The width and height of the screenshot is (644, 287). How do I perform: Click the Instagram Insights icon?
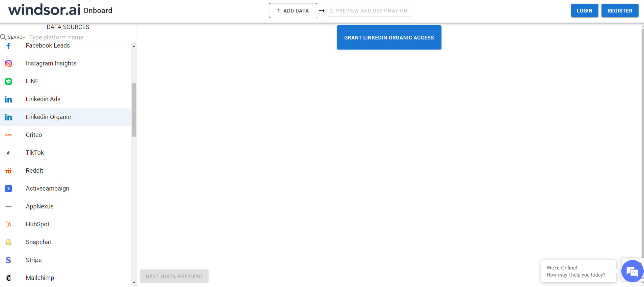(8, 63)
